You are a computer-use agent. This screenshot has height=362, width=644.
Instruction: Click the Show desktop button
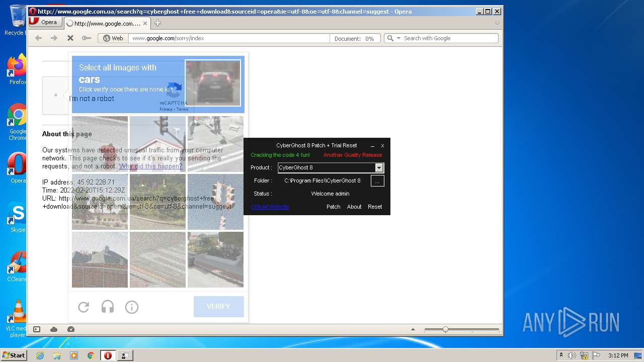638,355
